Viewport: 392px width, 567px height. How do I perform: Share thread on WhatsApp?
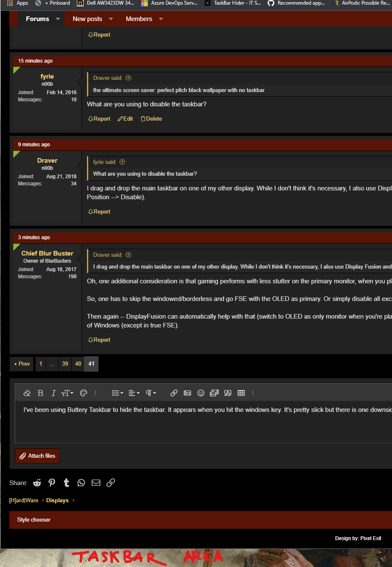tap(81, 483)
